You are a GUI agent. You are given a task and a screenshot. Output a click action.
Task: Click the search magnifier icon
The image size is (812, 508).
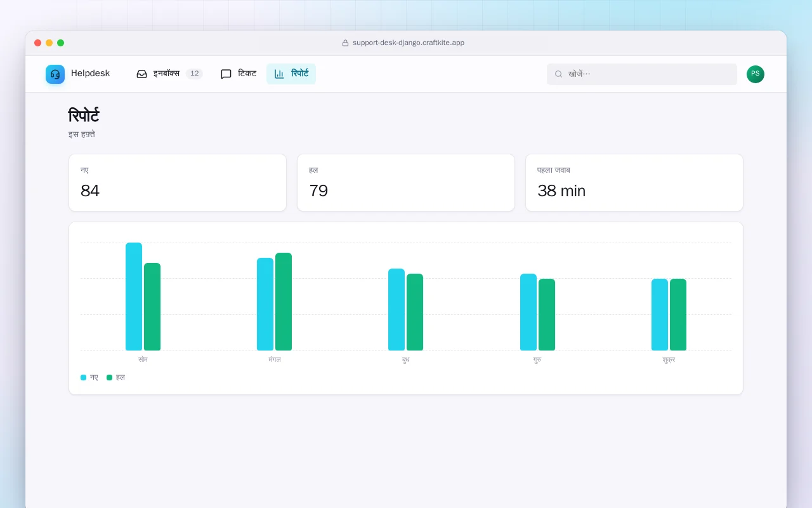pos(559,74)
